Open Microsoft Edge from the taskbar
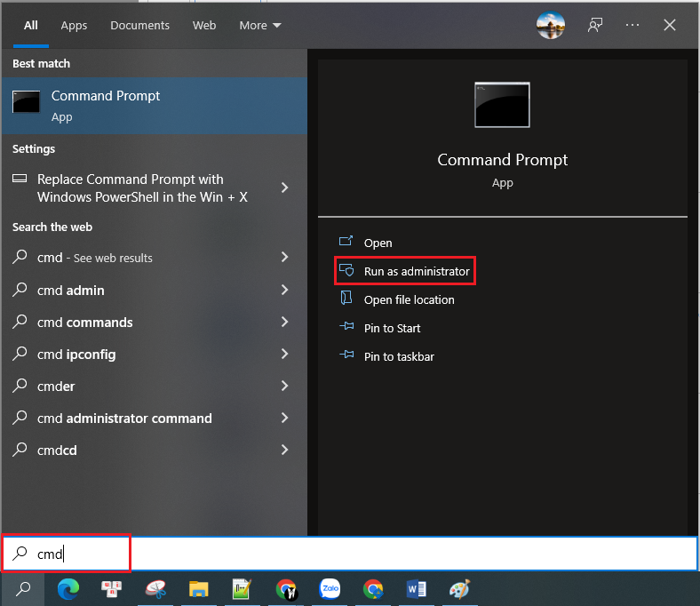Image resolution: width=700 pixels, height=606 pixels. (x=68, y=588)
